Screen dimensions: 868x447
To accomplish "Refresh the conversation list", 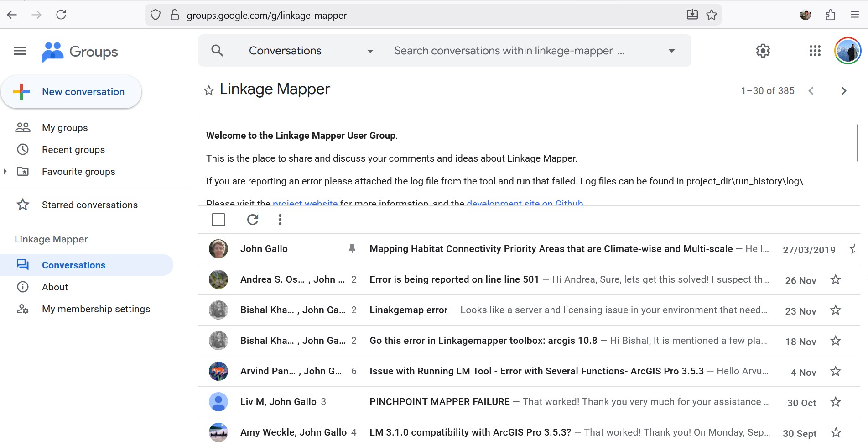I will [x=253, y=220].
